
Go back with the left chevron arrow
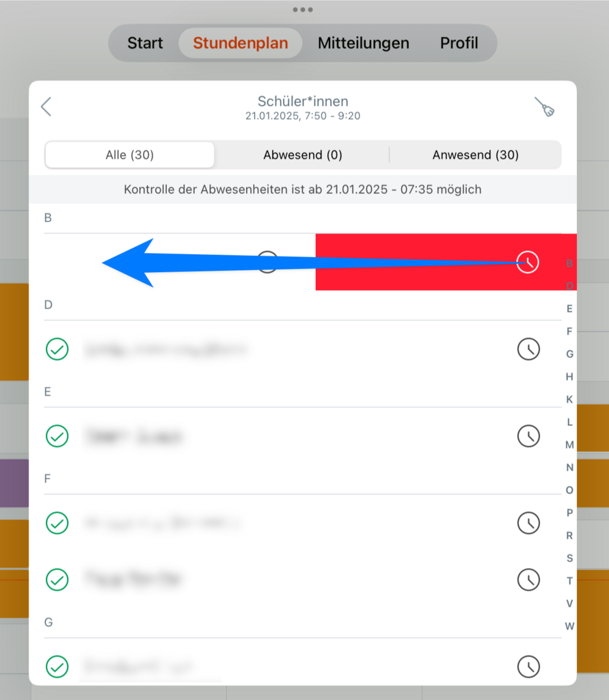click(x=46, y=107)
